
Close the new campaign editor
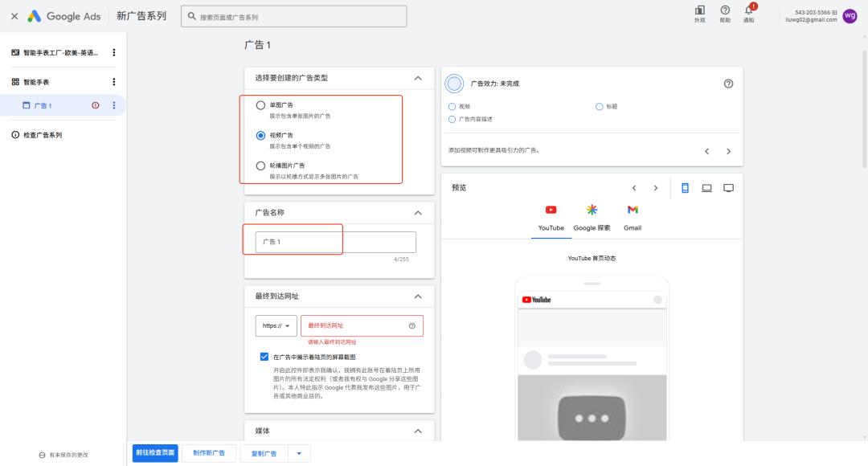pyautogui.click(x=14, y=16)
